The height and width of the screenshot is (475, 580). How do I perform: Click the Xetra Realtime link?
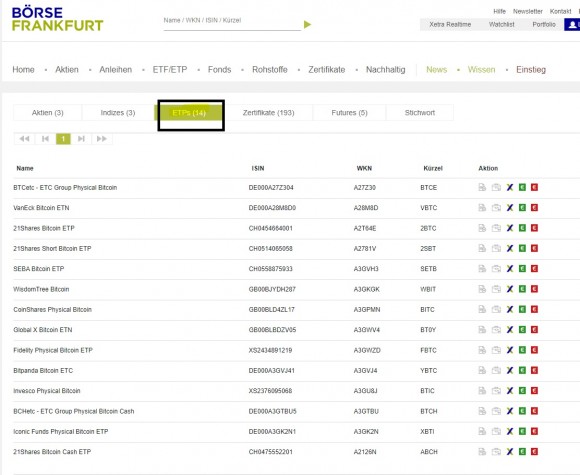click(x=450, y=24)
